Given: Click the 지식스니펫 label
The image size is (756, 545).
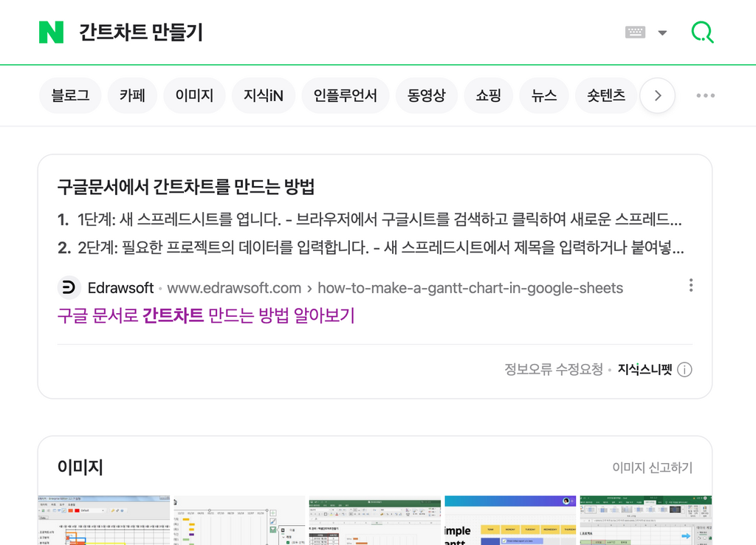Looking at the screenshot, I should pos(645,369).
